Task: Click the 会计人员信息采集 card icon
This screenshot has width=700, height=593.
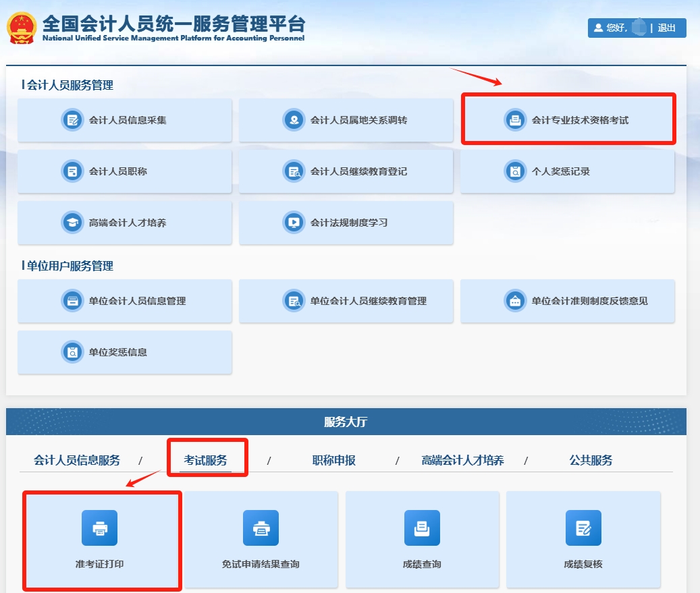Action: (x=73, y=119)
